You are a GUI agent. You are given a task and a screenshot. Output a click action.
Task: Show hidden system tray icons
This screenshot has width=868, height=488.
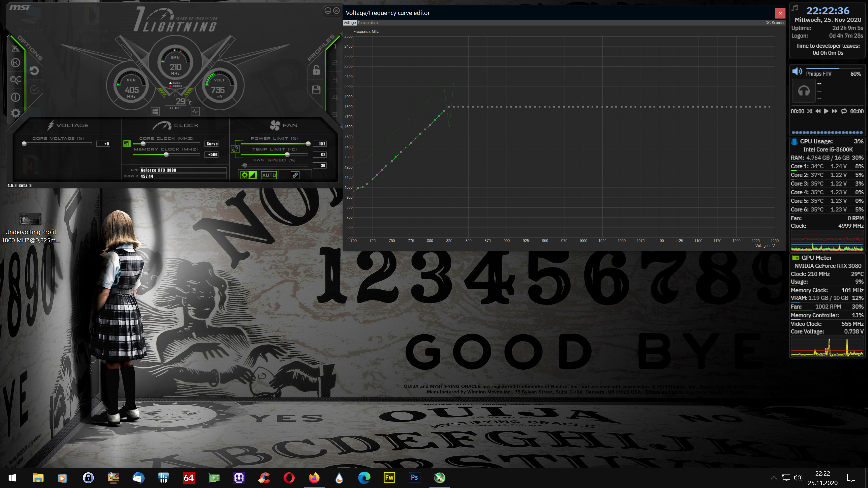pos(774,478)
